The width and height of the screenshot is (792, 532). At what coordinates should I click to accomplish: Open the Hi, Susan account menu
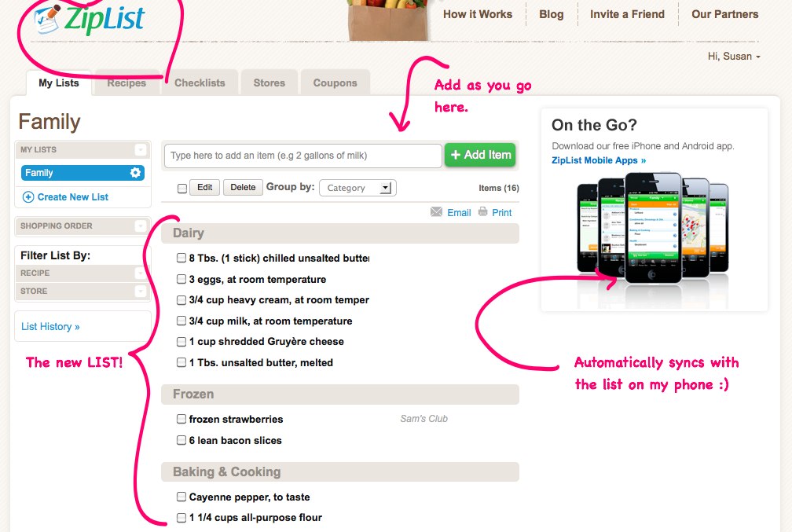coord(734,57)
